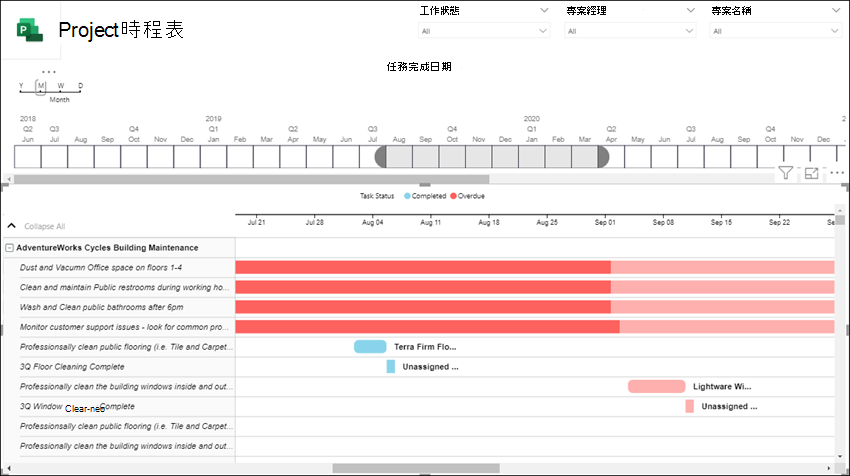Click the Task Status legend title
This screenshot has width=850, height=476.
coord(377,196)
